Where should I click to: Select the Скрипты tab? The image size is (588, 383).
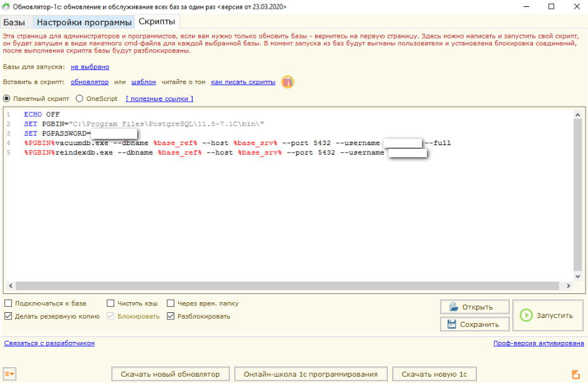click(x=157, y=21)
